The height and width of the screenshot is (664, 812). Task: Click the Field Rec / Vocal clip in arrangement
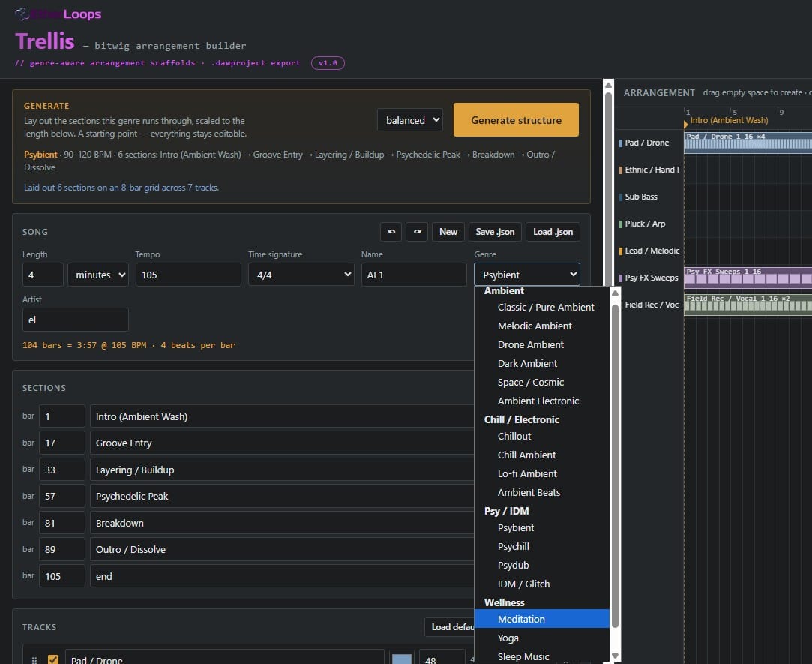(748, 305)
